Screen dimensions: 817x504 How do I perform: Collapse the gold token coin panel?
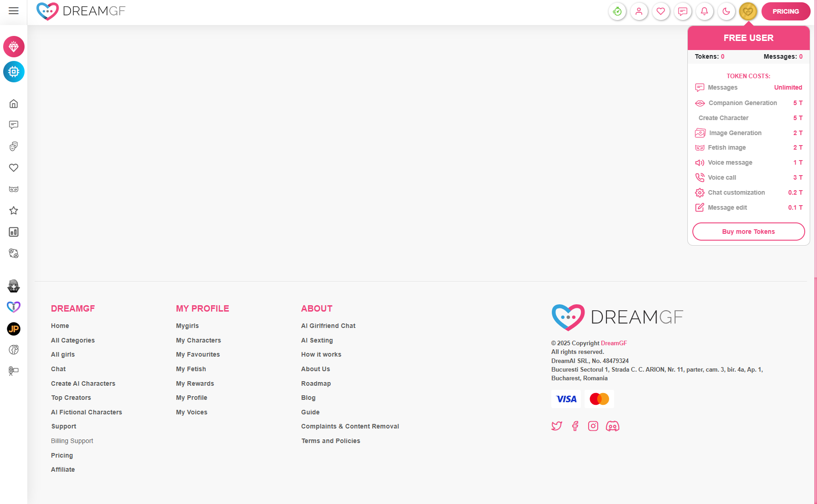click(748, 11)
